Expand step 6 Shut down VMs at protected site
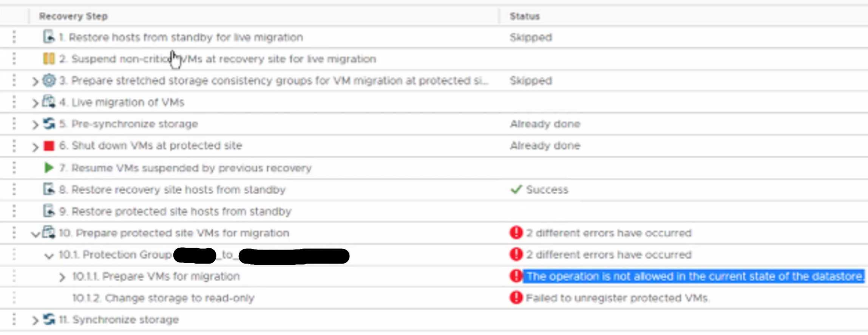This screenshot has width=868, height=335. [x=35, y=146]
